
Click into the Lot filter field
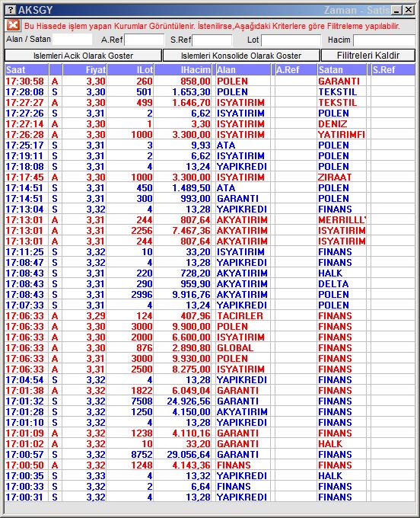point(291,40)
